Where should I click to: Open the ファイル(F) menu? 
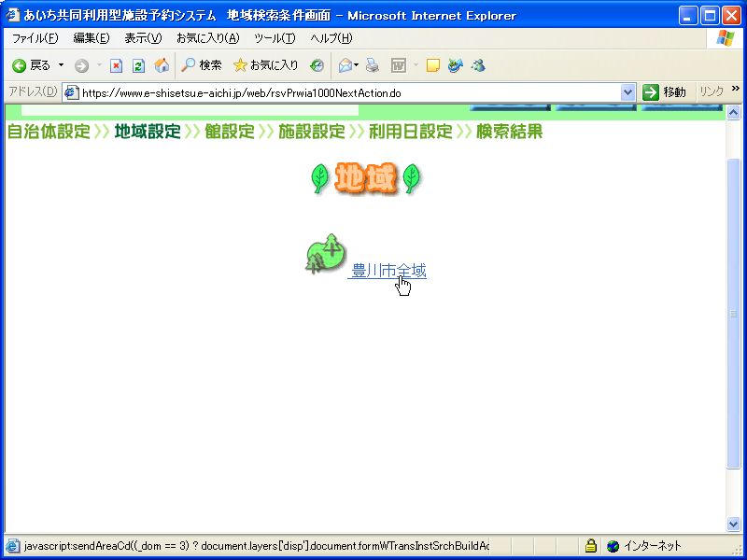click(35, 38)
